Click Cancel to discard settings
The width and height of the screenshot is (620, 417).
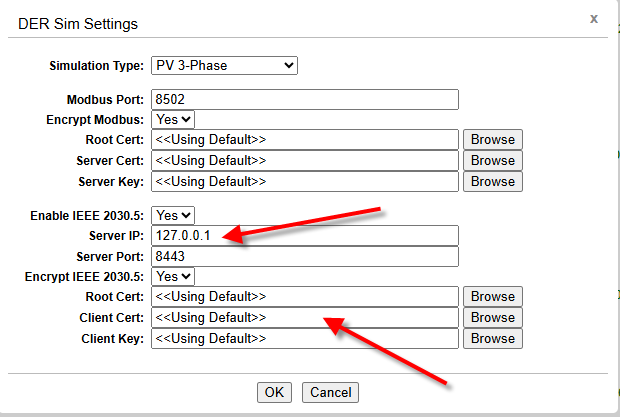tap(330, 392)
